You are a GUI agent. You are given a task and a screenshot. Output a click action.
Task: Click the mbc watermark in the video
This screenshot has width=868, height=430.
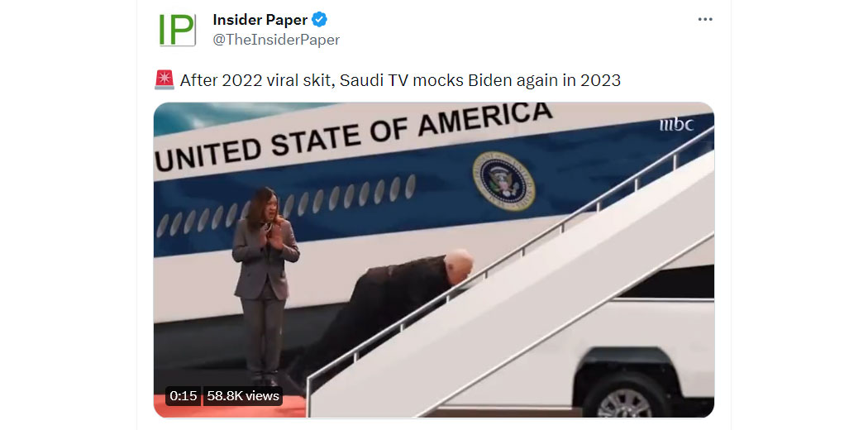click(676, 125)
